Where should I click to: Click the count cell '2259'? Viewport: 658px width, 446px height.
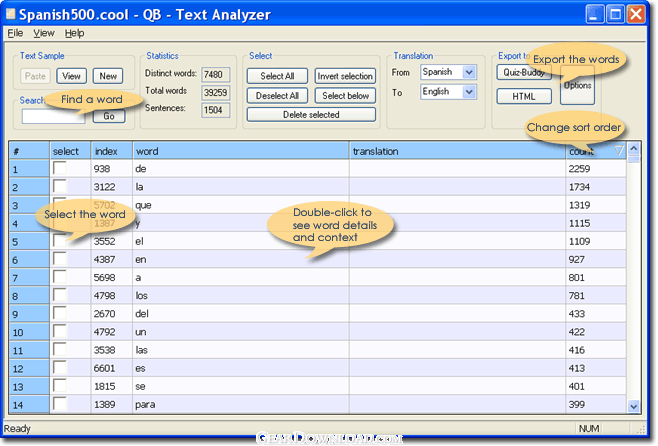click(x=595, y=169)
